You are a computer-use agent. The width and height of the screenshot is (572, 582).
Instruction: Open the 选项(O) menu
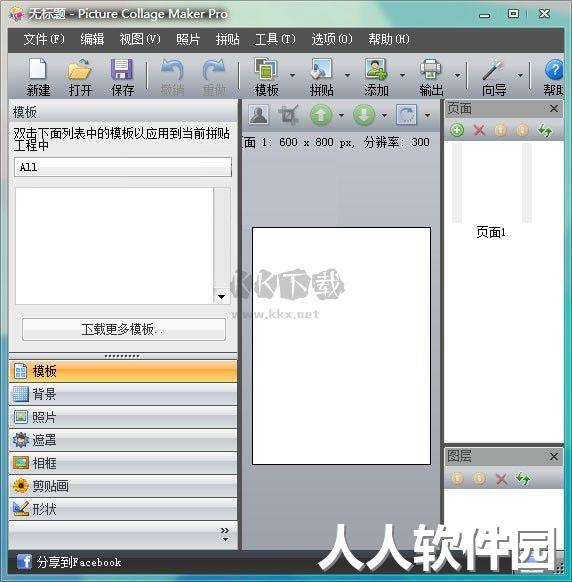tap(332, 39)
